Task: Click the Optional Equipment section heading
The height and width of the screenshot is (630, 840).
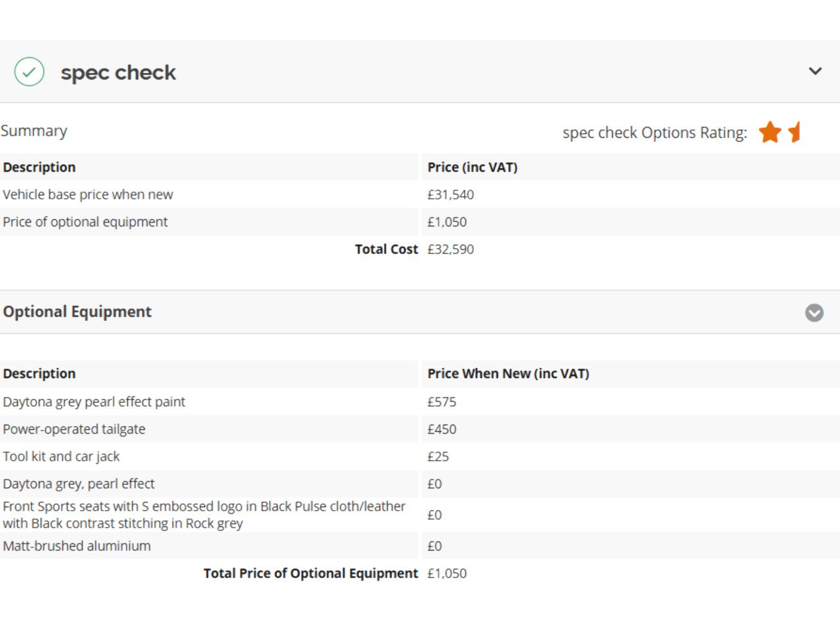Action: [x=77, y=312]
